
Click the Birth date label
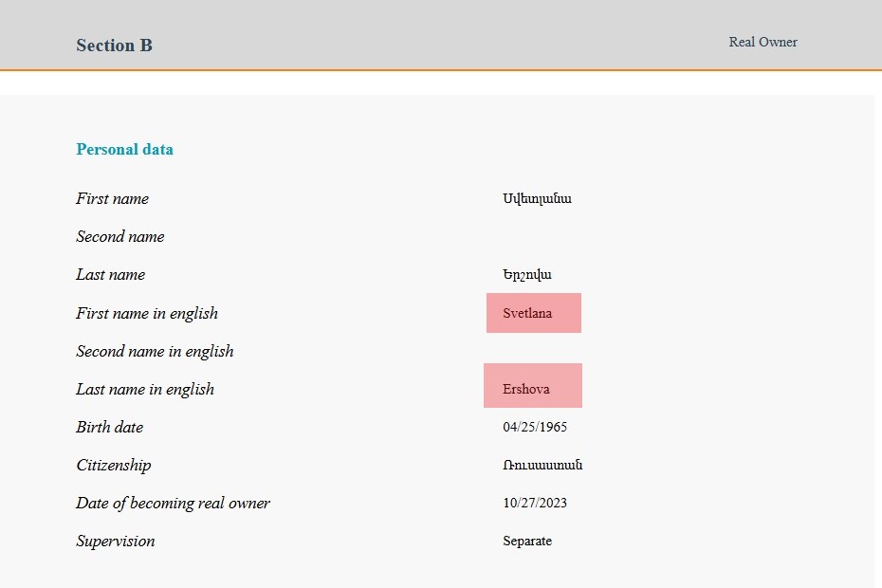pos(110,427)
